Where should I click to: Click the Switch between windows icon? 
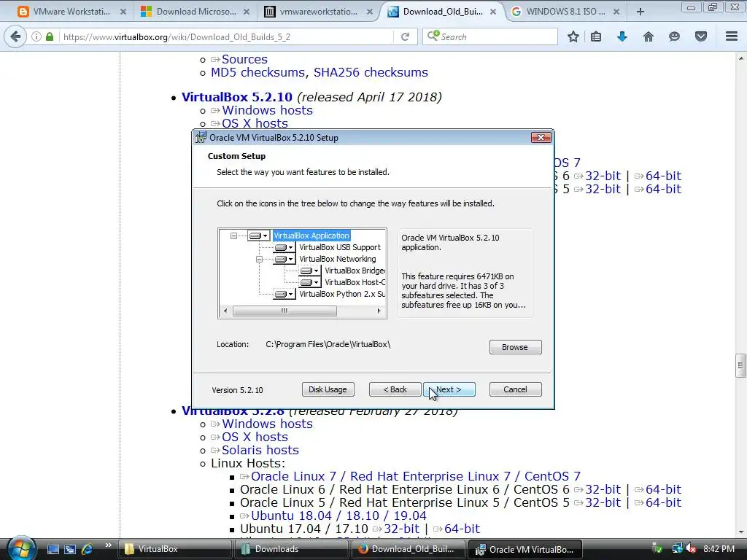point(70,549)
